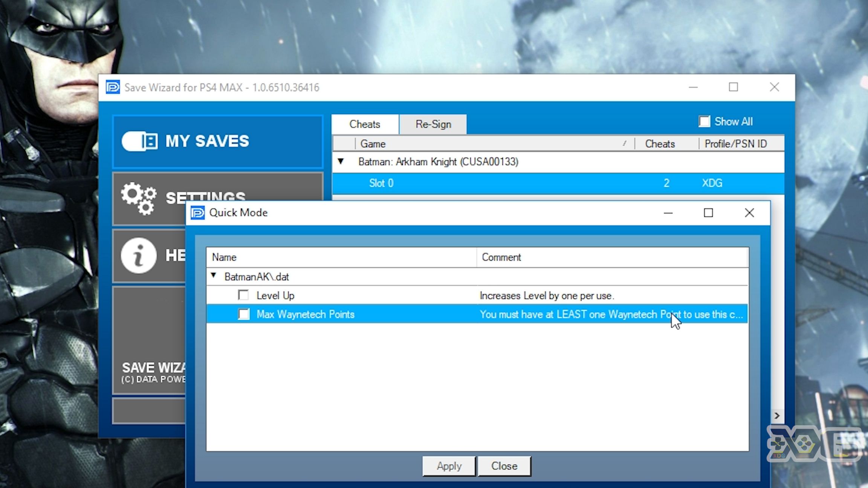
Task: Close the Quick Mode window with X
Action: coord(749,213)
